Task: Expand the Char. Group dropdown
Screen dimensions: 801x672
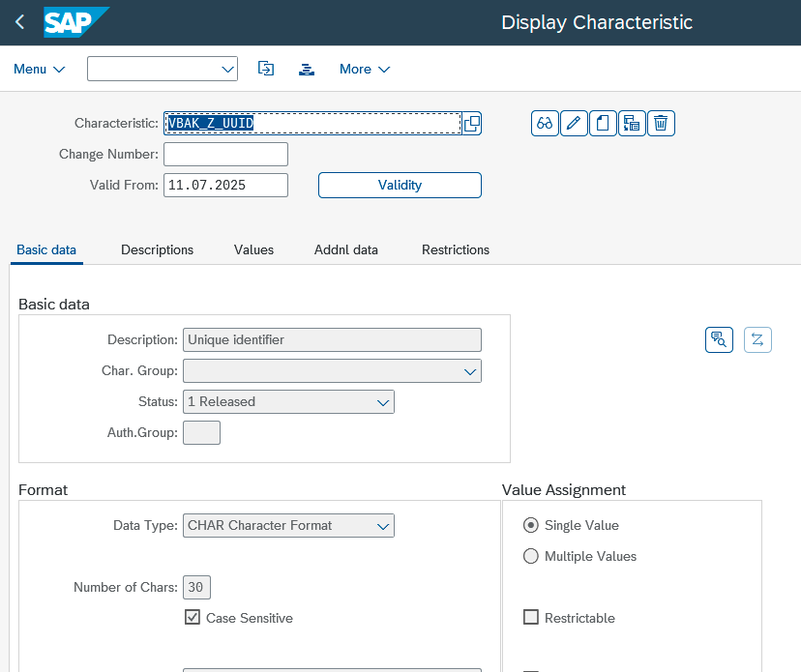Action: [x=470, y=371]
